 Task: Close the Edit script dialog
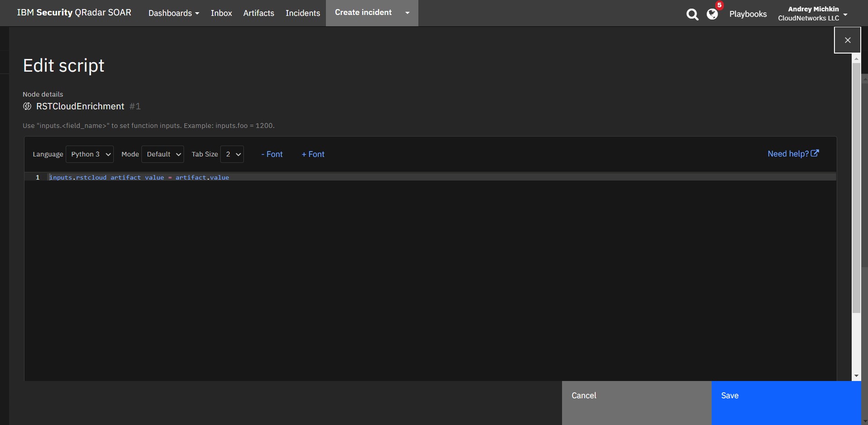[x=848, y=40]
